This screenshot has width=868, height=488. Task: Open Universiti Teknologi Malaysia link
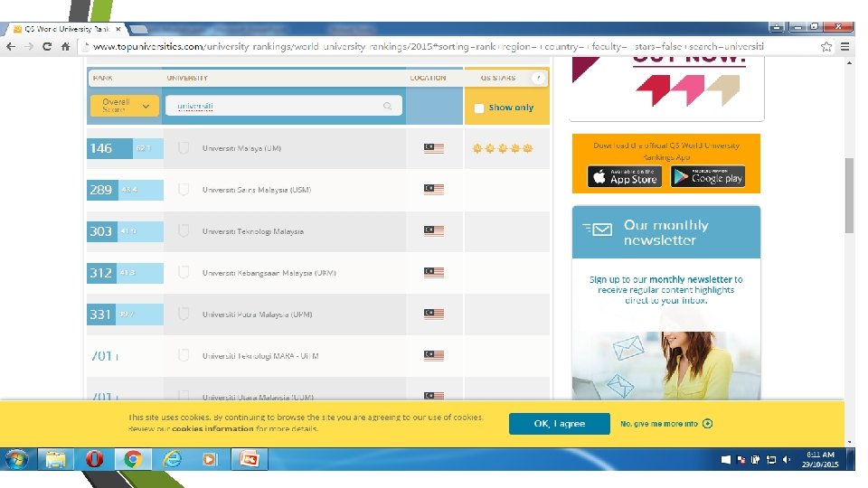[x=253, y=231]
